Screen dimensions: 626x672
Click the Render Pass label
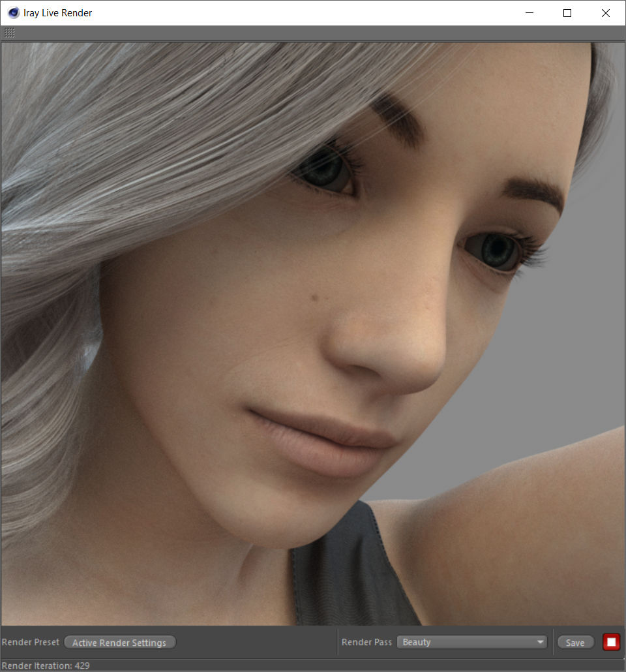(x=366, y=642)
